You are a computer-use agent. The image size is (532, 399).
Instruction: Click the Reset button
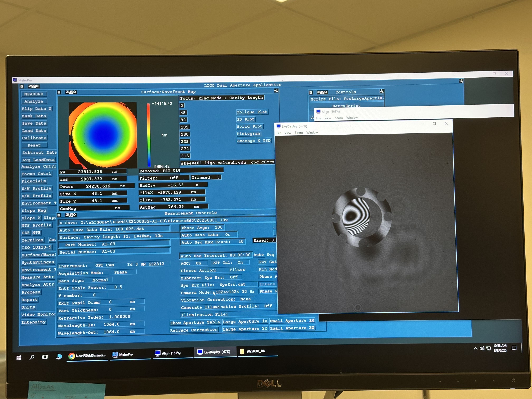34,145
